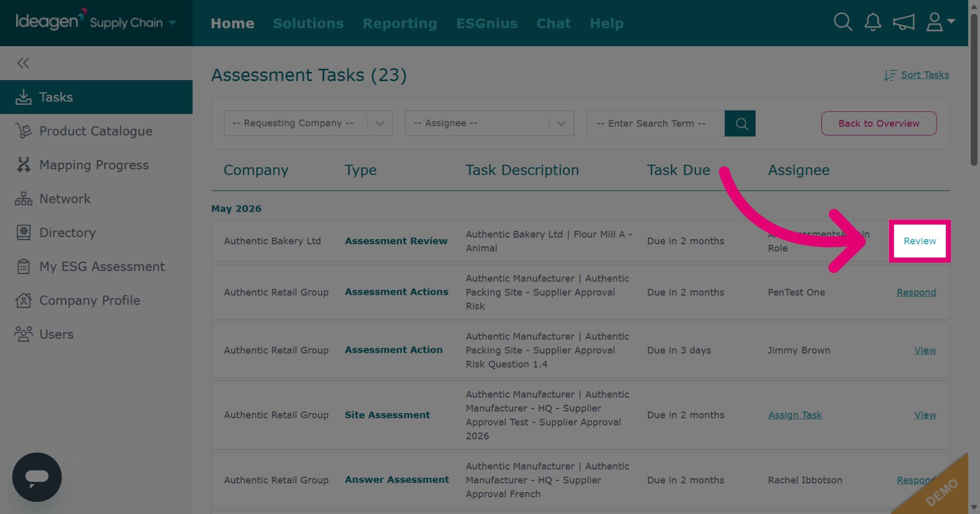The image size is (980, 514).
Task: Click My ESG Assessment clipboard icon
Action: 23,266
